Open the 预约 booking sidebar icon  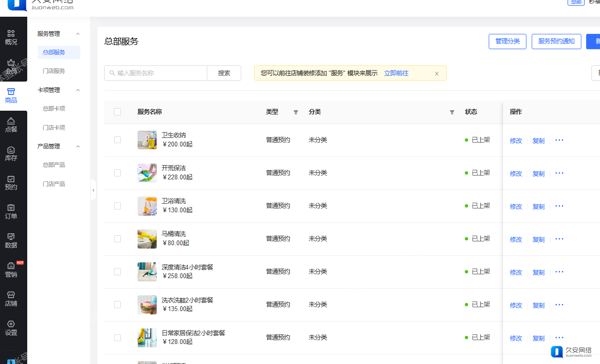click(11, 183)
